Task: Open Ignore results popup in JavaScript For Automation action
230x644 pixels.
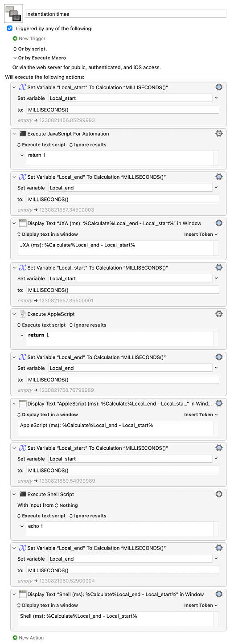Action: point(88,145)
